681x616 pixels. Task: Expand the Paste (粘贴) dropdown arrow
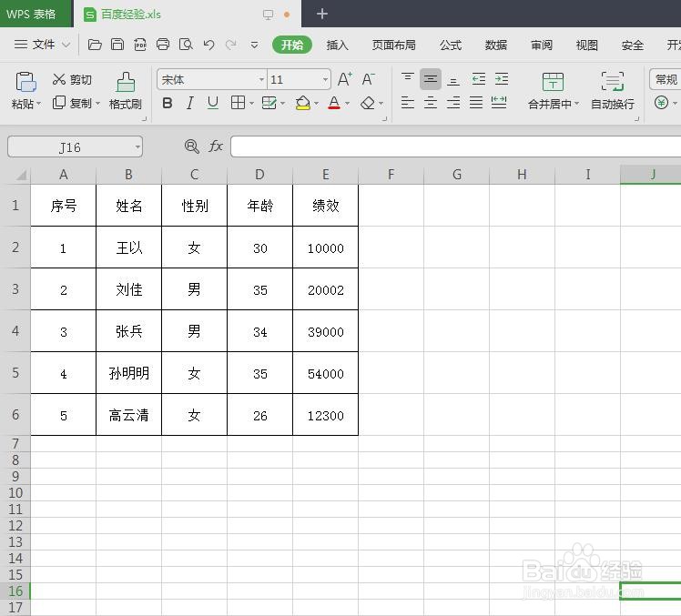coord(38,104)
